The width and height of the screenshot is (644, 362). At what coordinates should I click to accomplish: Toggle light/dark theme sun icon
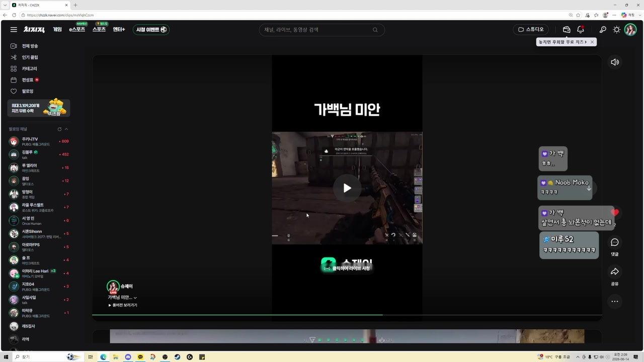(x=616, y=30)
